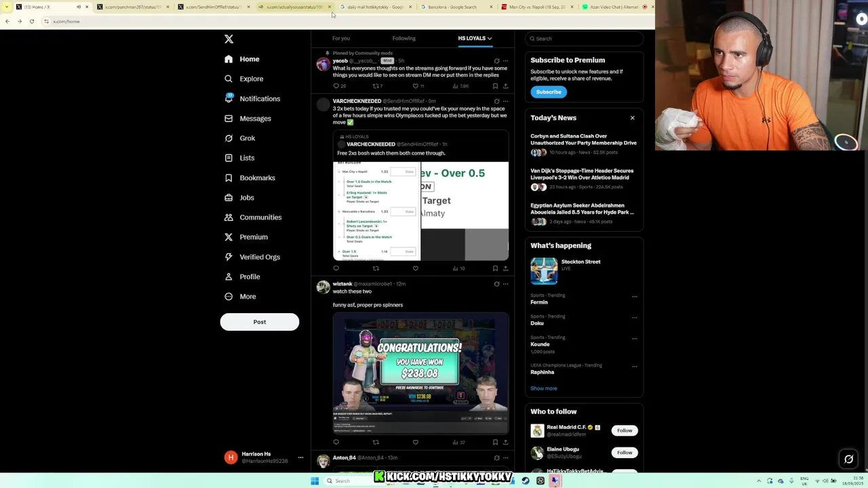
Task: Open Notifications in the sidebar
Action: coord(252,99)
